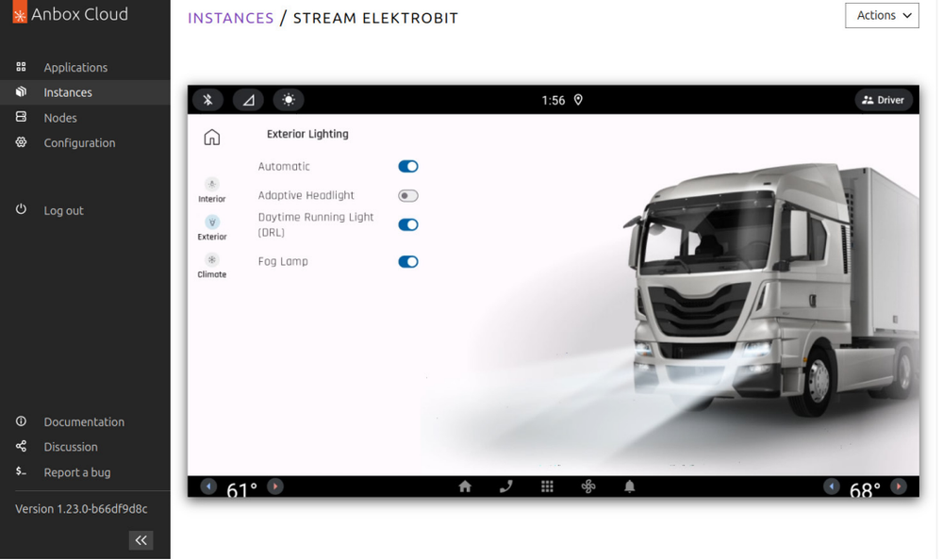The height and width of the screenshot is (560, 943).
Task: Tap the signal strength icon
Action: (248, 100)
